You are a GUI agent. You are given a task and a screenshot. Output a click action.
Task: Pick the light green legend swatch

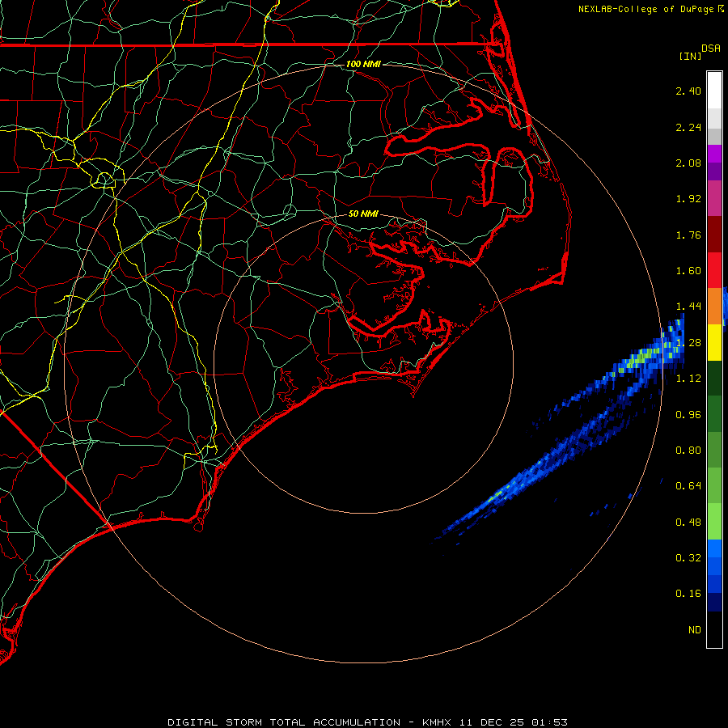coord(714,522)
